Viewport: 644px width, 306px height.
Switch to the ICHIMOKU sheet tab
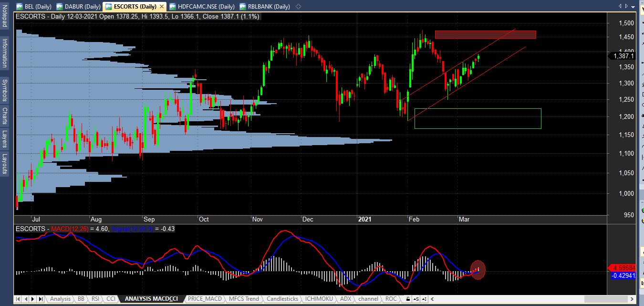click(x=320, y=299)
